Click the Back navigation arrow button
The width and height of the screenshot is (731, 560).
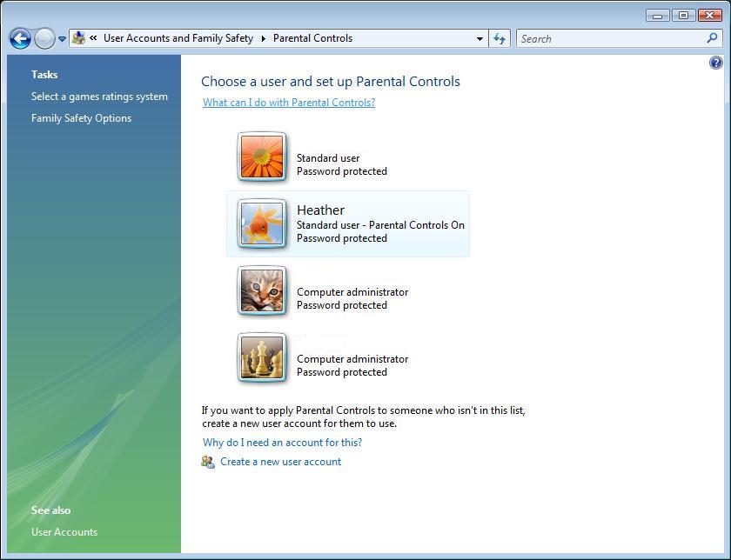tap(20, 38)
